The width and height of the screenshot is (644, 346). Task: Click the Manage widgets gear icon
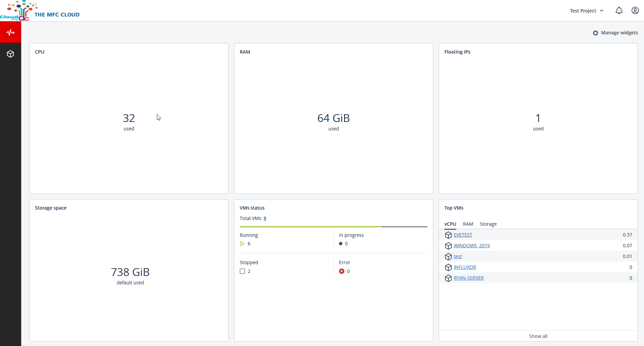coord(596,33)
